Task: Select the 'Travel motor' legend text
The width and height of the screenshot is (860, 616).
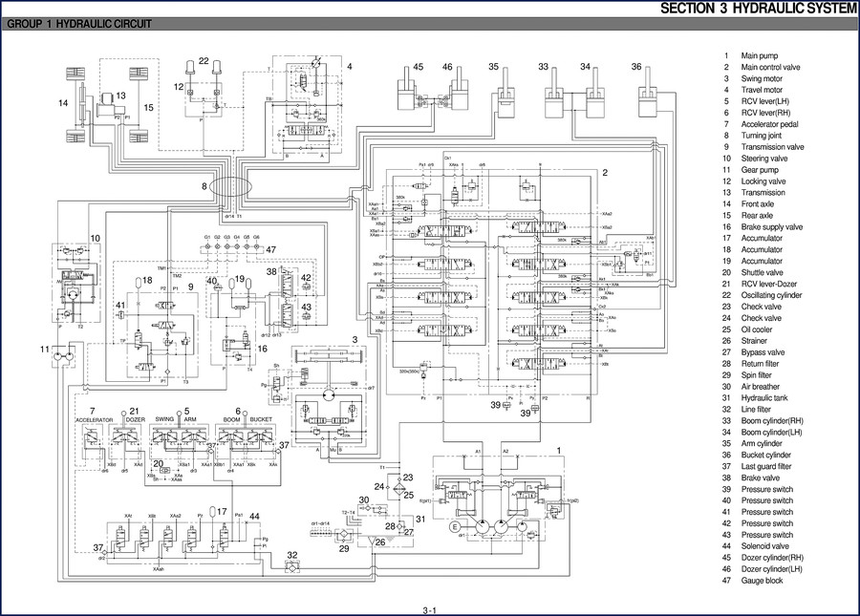Action: (762, 90)
